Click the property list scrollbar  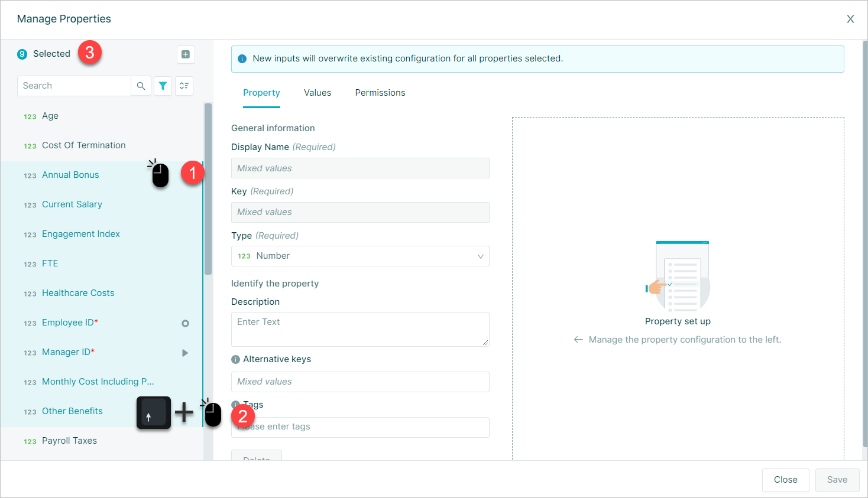pyautogui.click(x=208, y=189)
